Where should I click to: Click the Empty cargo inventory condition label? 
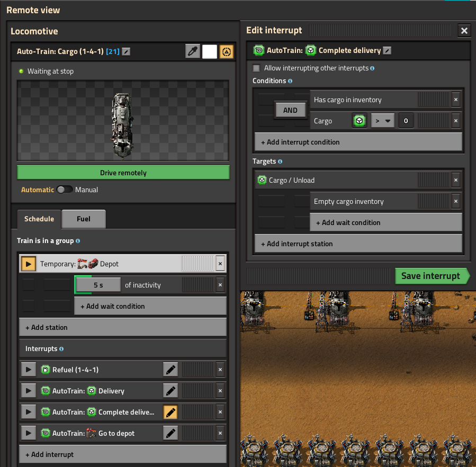349,202
